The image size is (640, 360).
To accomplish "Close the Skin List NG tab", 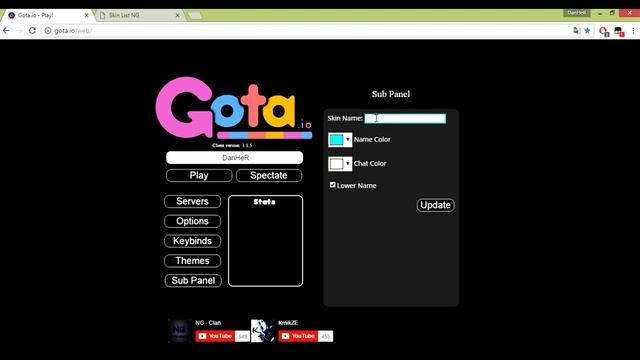I will 178,15.
